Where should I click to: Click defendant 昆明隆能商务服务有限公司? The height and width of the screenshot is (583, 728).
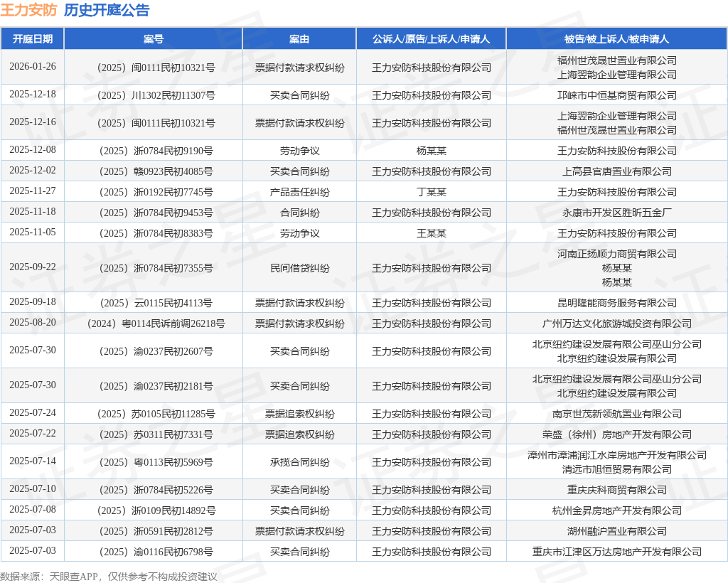(x=617, y=303)
